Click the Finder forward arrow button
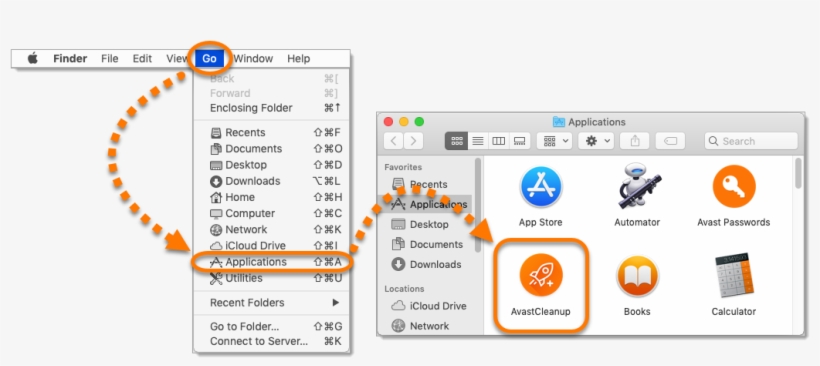Screen dimensions: 820x366 tap(413, 141)
